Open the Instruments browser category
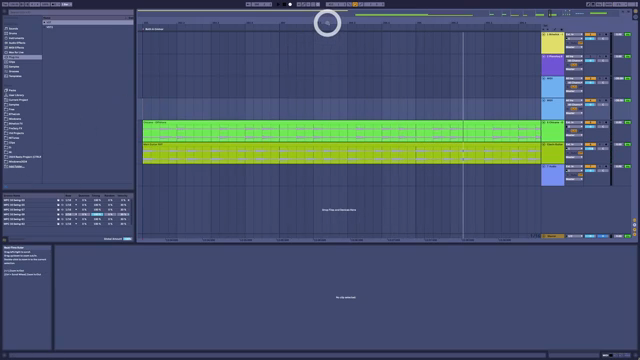 [x=16, y=38]
